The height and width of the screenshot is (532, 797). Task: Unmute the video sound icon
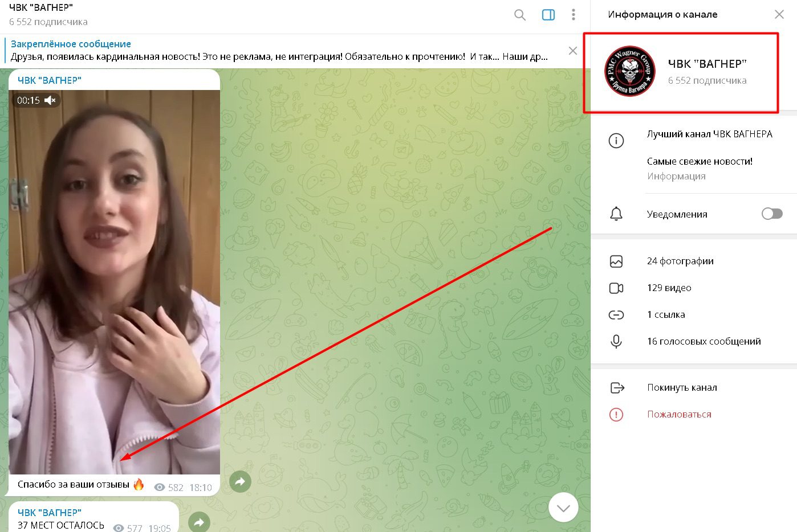50,100
